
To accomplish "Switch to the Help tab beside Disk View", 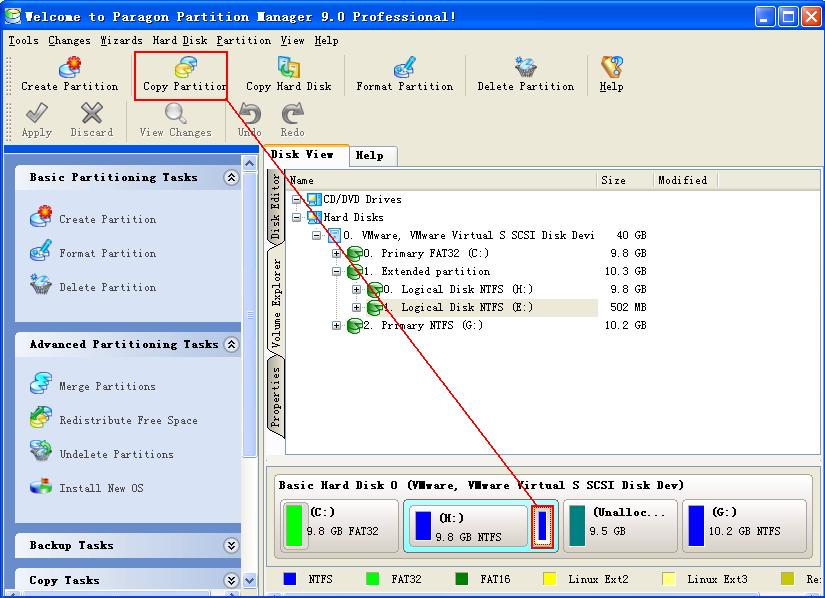I will (373, 156).
